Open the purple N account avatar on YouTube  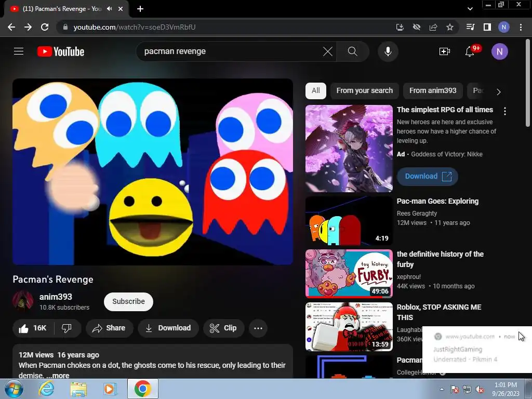[499, 51]
